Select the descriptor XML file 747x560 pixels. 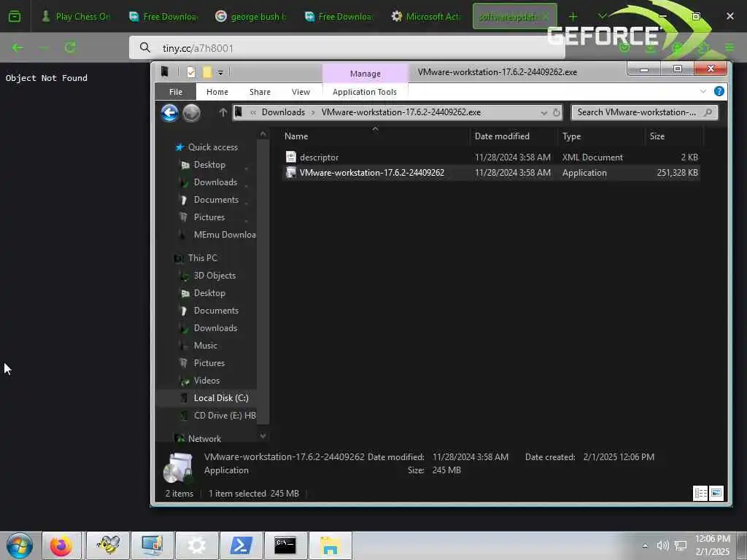click(491, 157)
